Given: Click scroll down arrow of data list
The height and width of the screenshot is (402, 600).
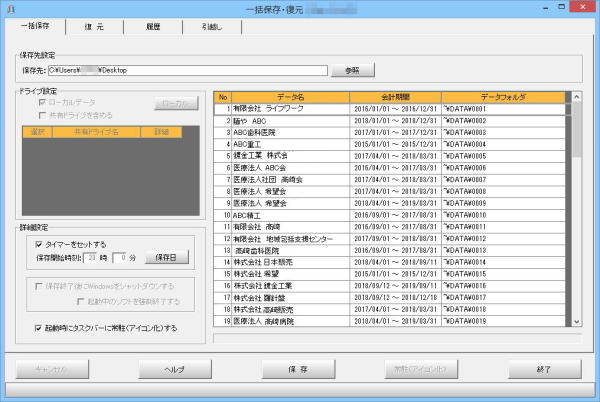Looking at the screenshot, I should tap(577, 322).
